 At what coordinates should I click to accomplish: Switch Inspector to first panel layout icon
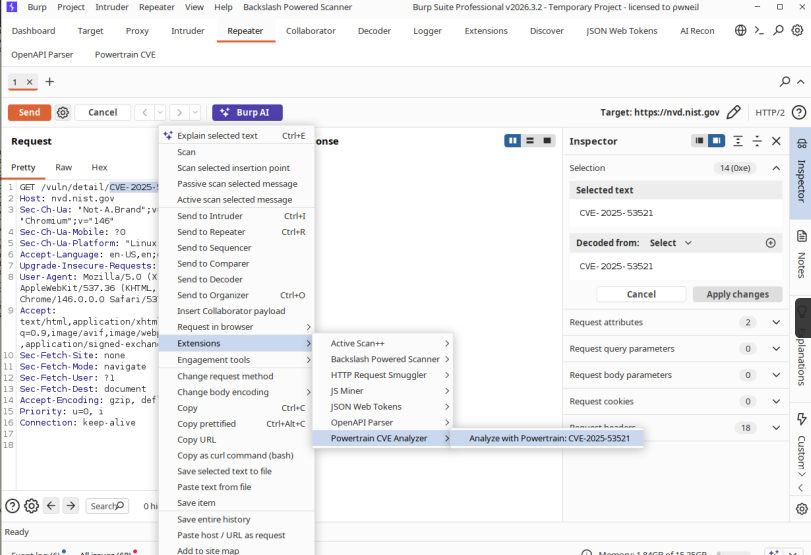699,141
